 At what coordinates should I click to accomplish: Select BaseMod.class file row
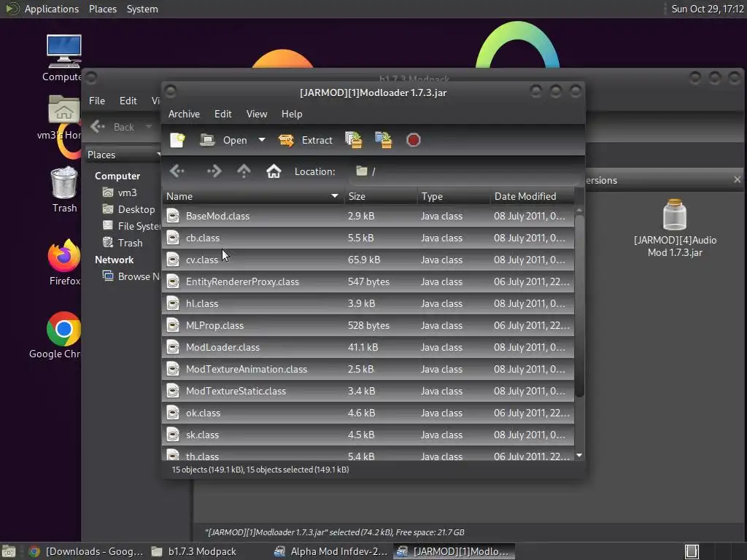pos(368,216)
